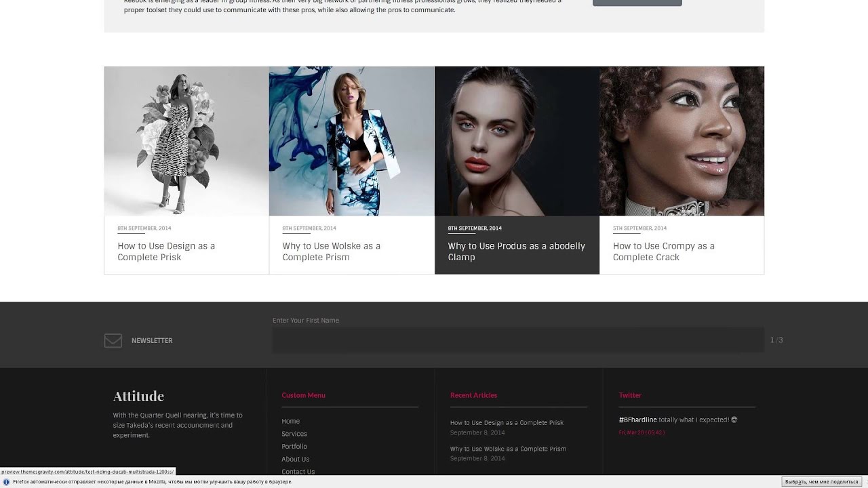Go to Services in Custom Menu
Image resolution: width=868 pixels, height=488 pixels.
tap(294, 434)
